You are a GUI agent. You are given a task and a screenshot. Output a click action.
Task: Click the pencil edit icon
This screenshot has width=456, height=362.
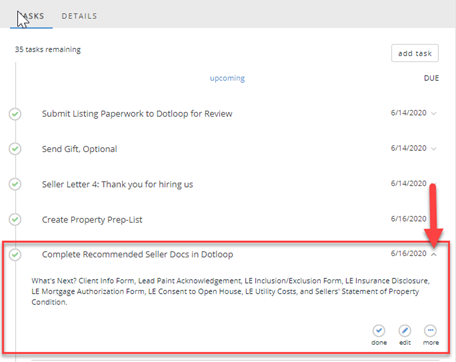pyautogui.click(x=405, y=331)
